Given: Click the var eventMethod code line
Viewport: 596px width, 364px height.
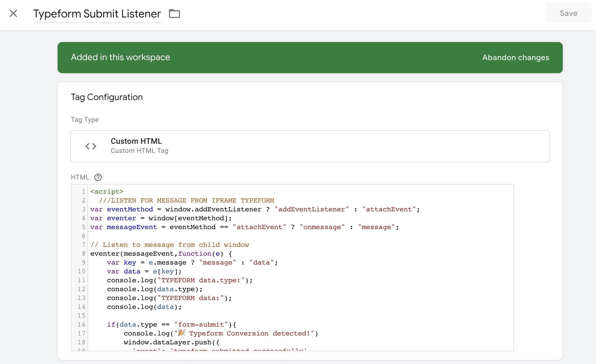Looking at the screenshot, I should click(255, 209).
